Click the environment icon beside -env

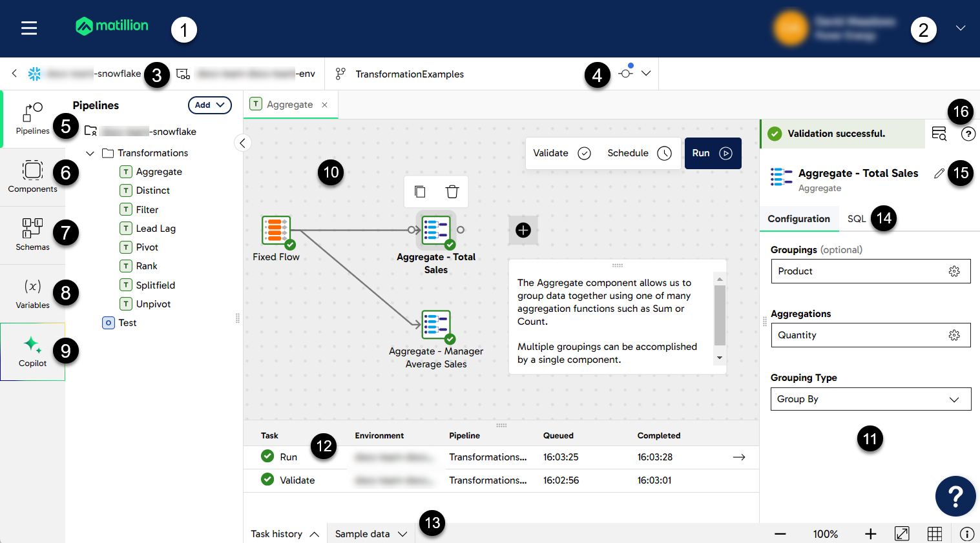pos(183,74)
